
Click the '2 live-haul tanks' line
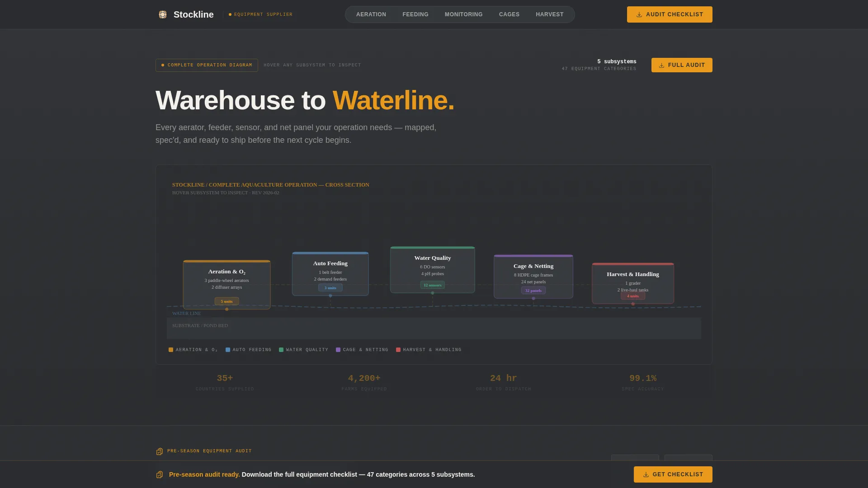[x=633, y=290]
